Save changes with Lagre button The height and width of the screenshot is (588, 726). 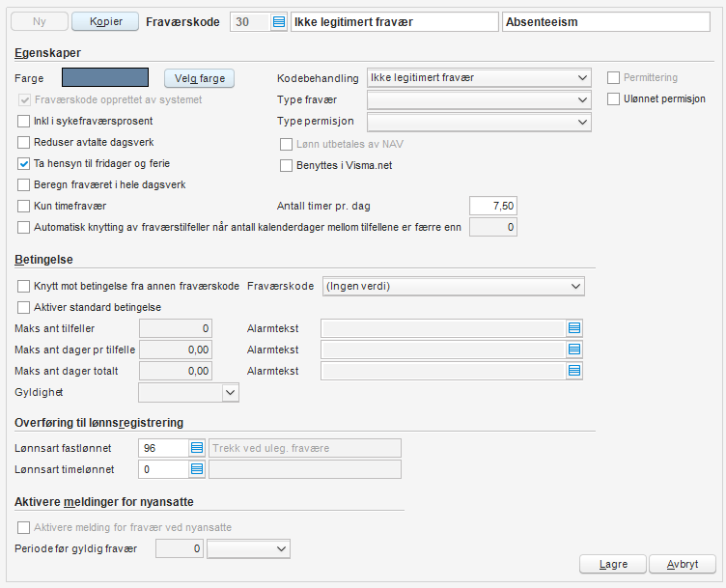[x=613, y=565]
